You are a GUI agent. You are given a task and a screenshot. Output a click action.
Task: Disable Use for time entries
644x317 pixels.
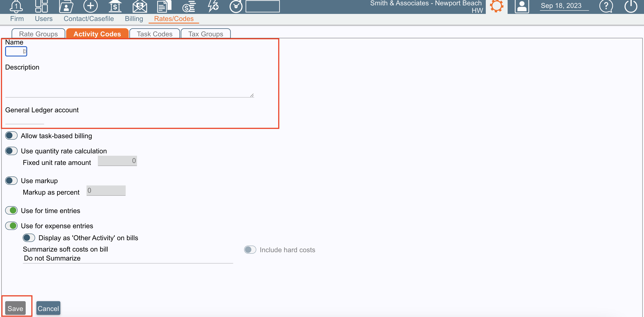click(11, 210)
